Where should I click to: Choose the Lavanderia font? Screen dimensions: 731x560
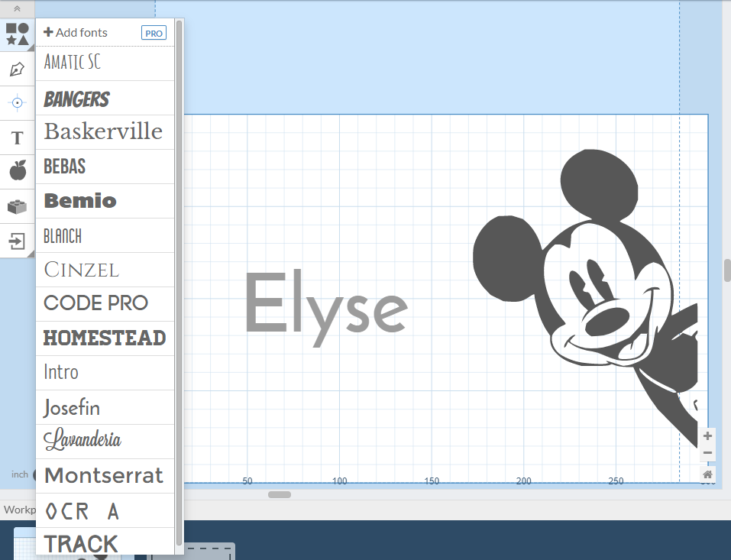pyautogui.click(x=105, y=442)
